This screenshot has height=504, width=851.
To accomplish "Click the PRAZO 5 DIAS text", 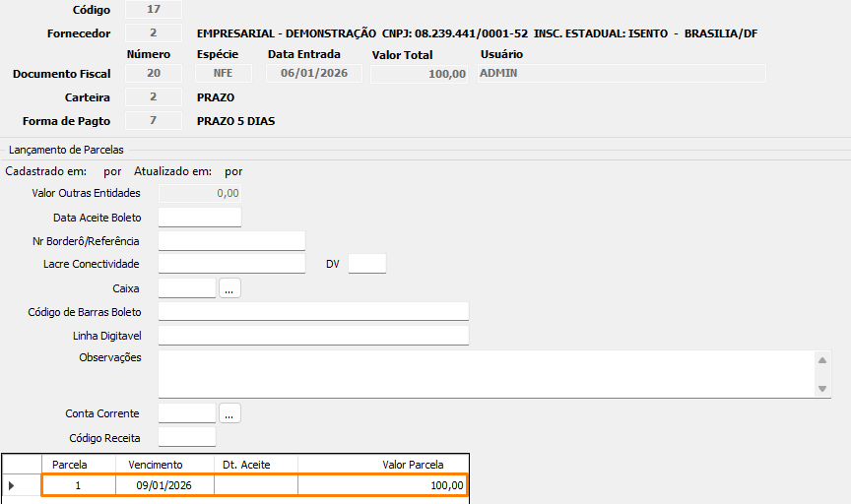I will pos(235,121).
